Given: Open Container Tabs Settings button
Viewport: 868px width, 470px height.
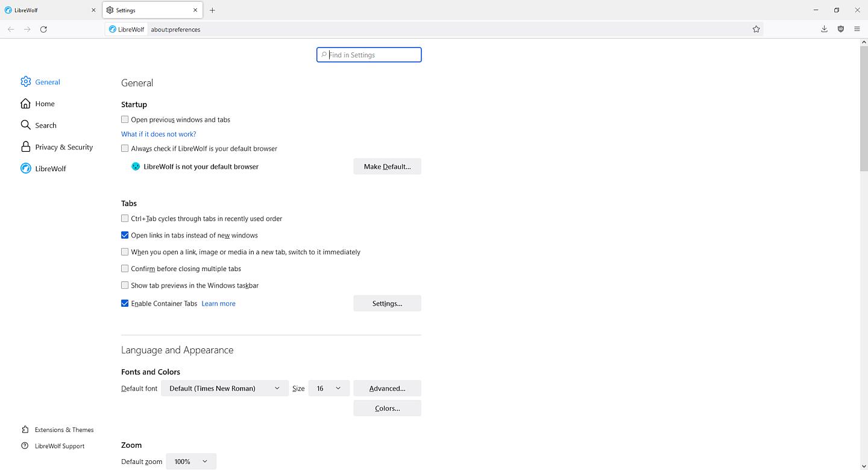Looking at the screenshot, I should (x=387, y=303).
